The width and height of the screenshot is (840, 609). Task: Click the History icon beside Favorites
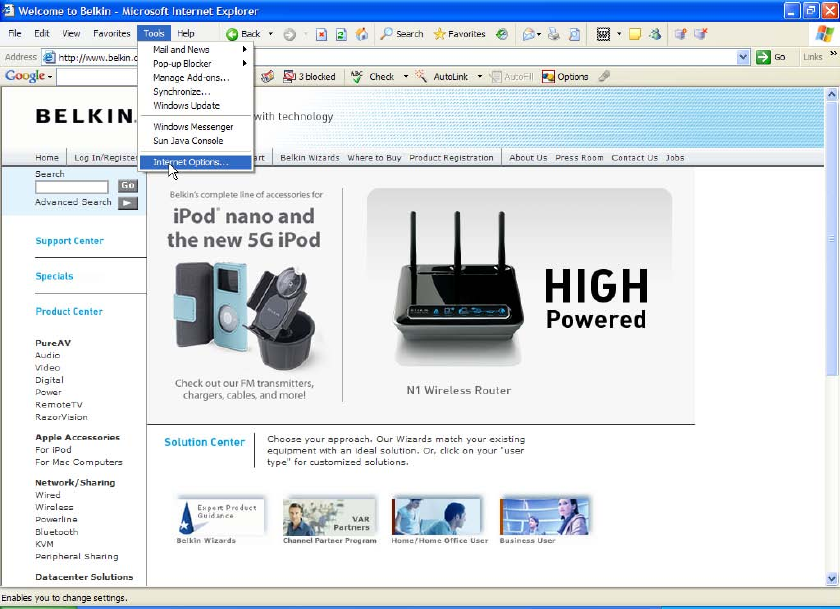[x=502, y=34]
